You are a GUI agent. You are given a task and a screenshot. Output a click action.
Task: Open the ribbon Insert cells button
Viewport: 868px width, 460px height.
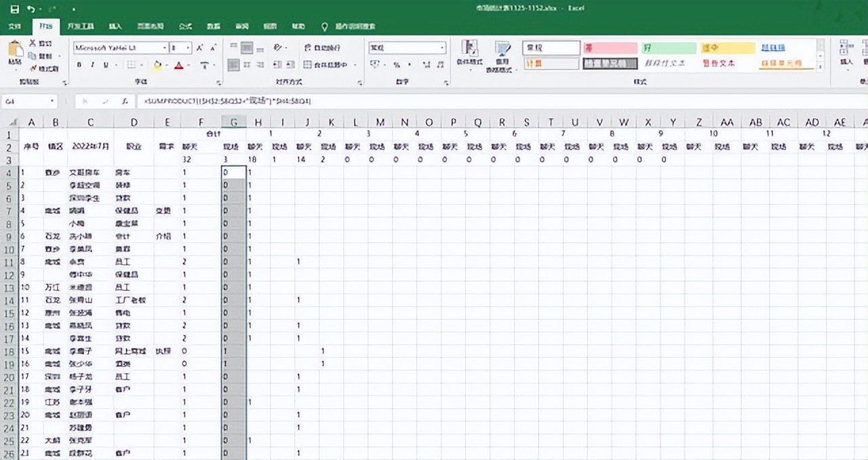click(x=846, y=53)
